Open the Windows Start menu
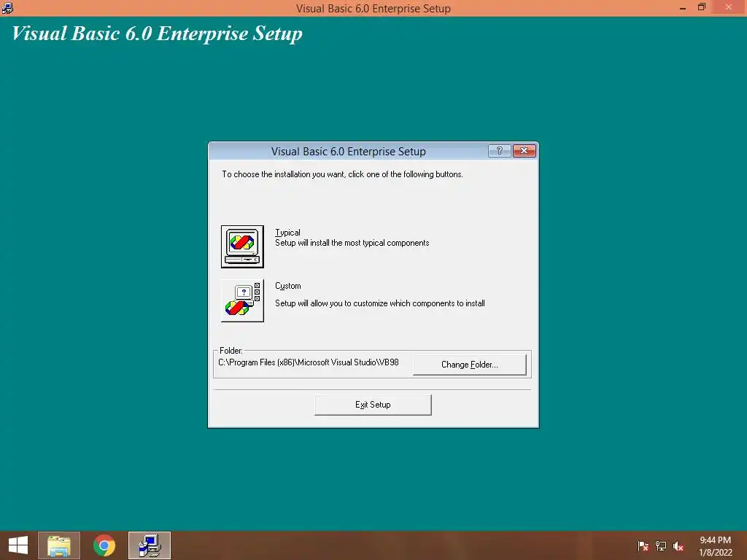The height and width of the screenshot is (560, 747). click(x=18, y=545)
